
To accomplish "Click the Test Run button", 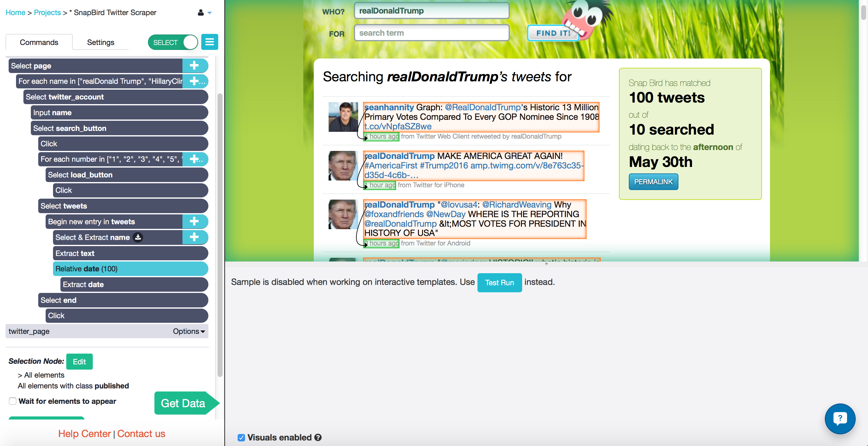I will pos(499,282).
